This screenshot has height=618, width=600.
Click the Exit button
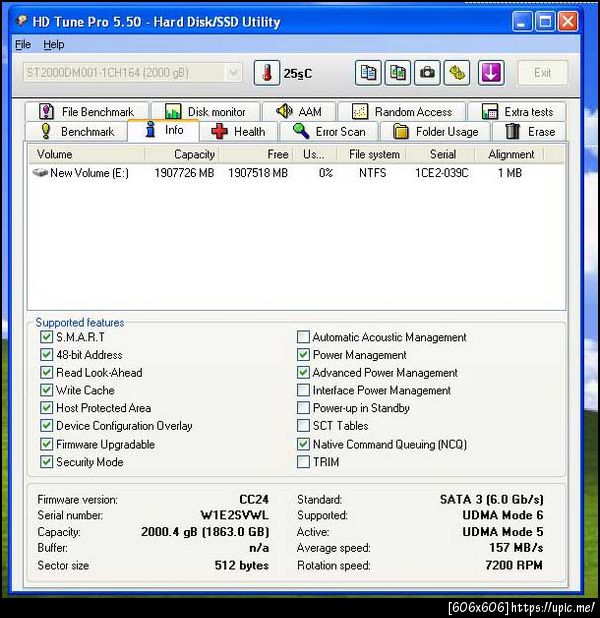pos(542,73)
